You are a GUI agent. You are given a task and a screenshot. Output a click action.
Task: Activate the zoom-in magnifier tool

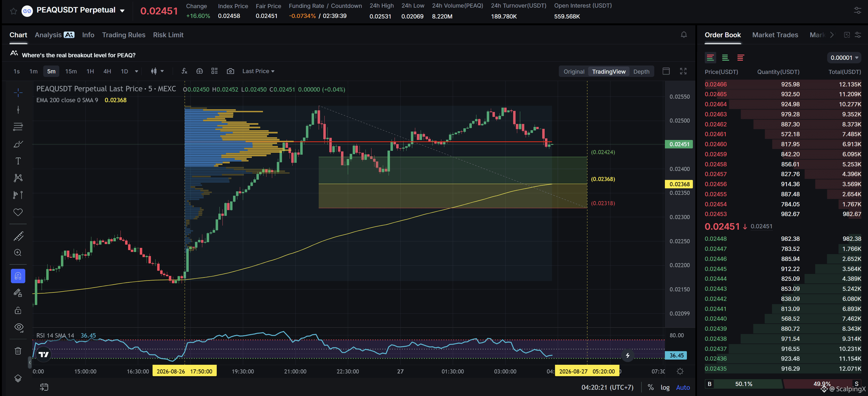click(18, 252)
